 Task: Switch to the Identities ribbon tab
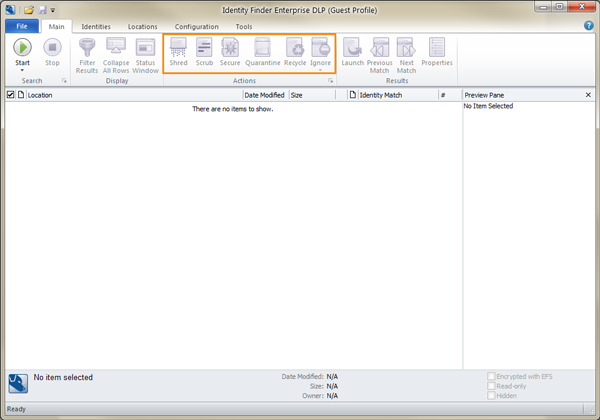coord(96,27)
